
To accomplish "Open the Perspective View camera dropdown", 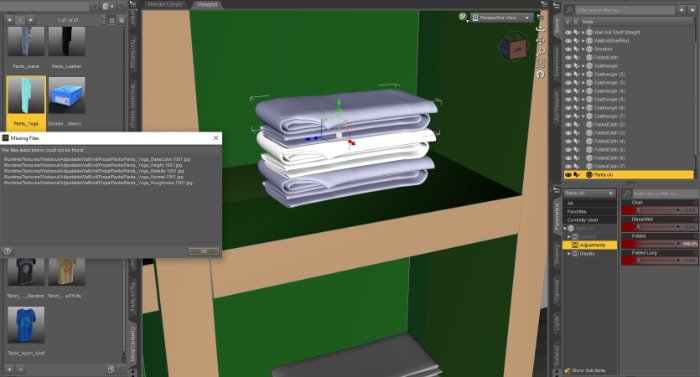I will tap(502, 17).
